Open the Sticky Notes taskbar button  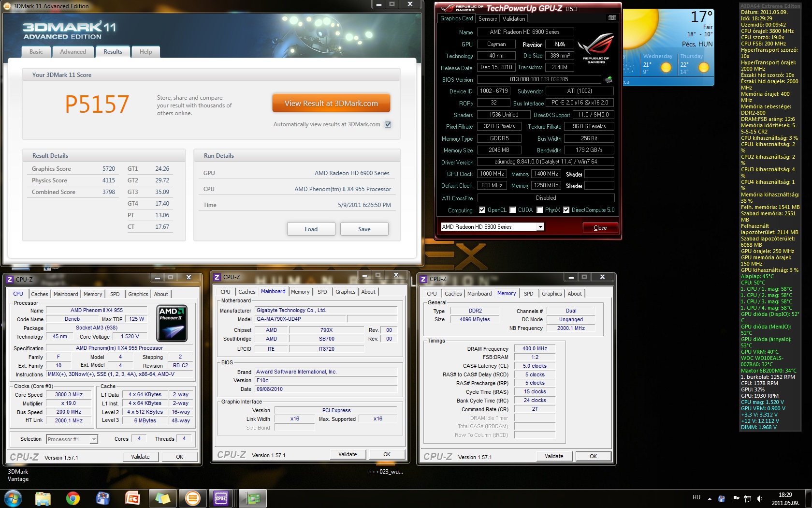coord(162,498)
